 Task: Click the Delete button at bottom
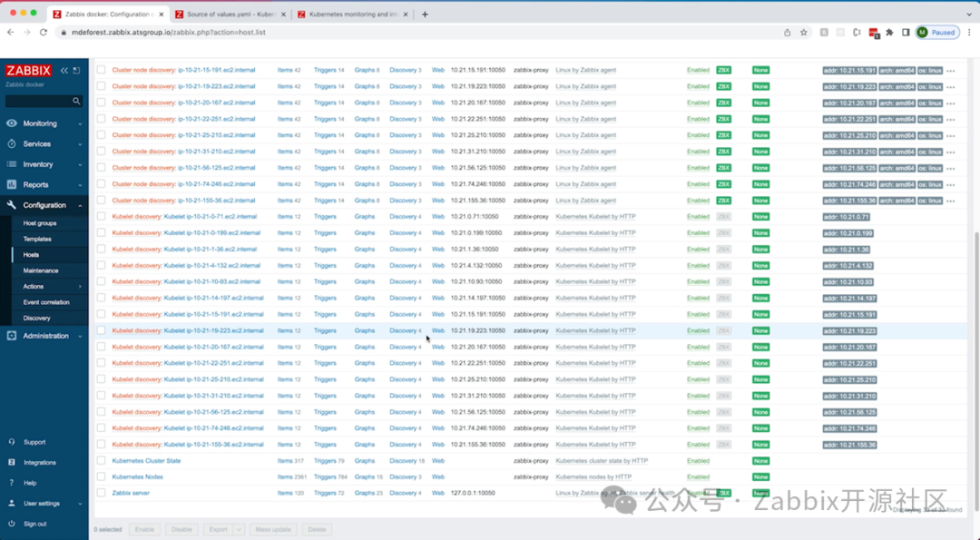[x=317, y=529]
